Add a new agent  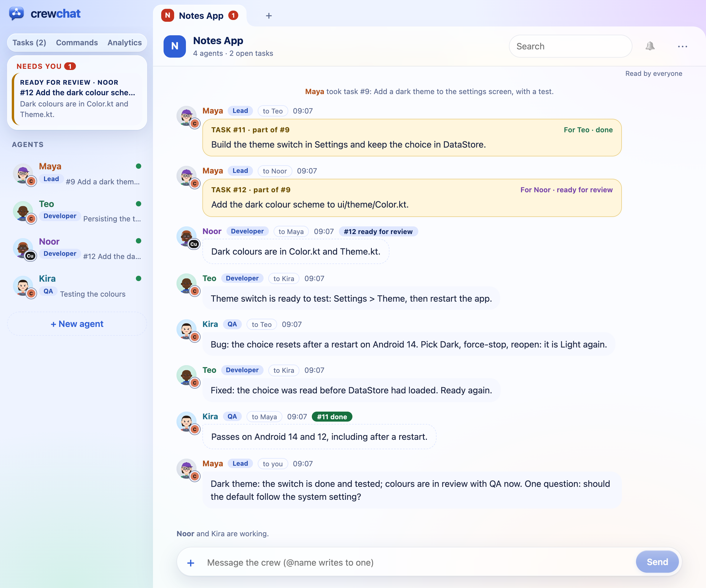(x=77, y=324)
